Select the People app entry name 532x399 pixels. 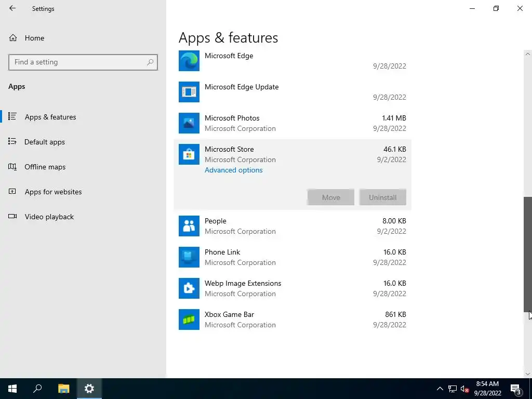pyautogui.click(x=216, y=221)
